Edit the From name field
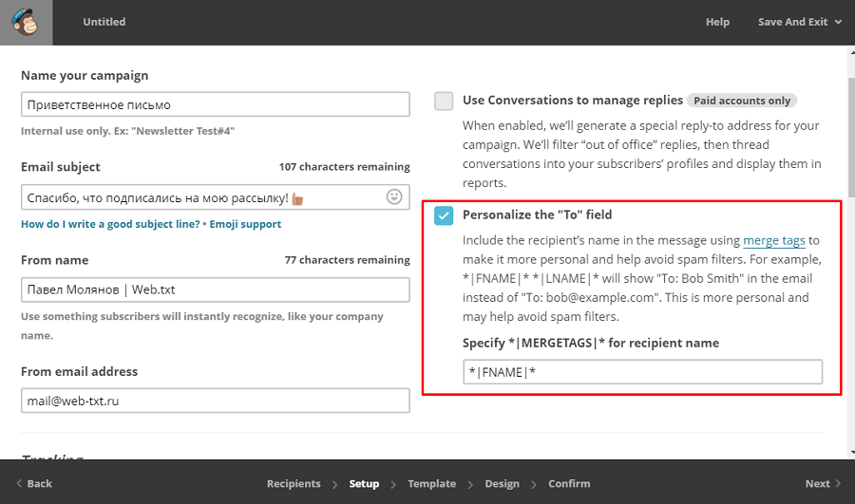Image resolution: width=855 pixels, height=504 pixels. click(x=216, y=289)
